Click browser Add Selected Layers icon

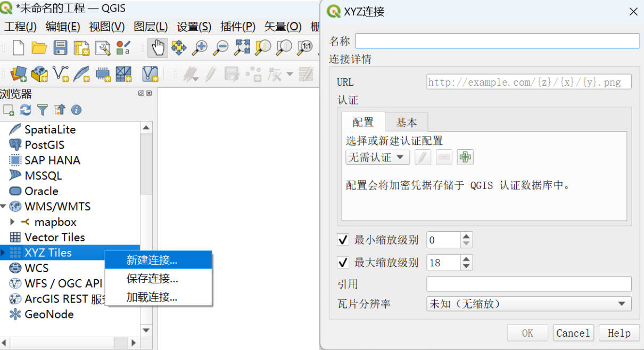[x=9, y=110]
